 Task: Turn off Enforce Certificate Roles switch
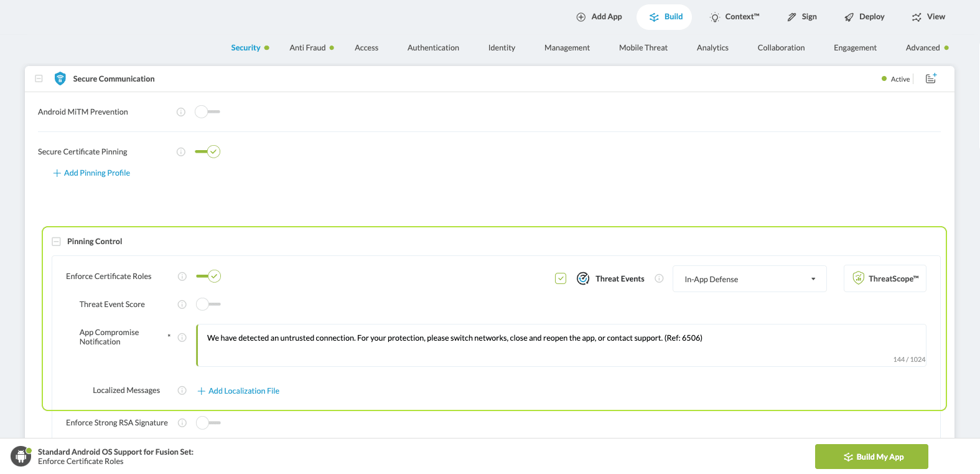[x=208, y=276]
